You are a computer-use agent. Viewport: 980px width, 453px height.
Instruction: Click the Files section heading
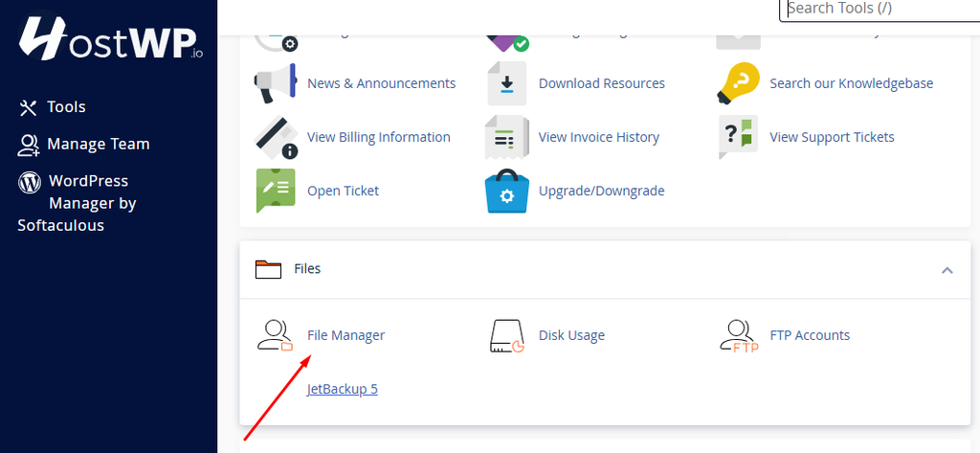[x=307, y=269]
